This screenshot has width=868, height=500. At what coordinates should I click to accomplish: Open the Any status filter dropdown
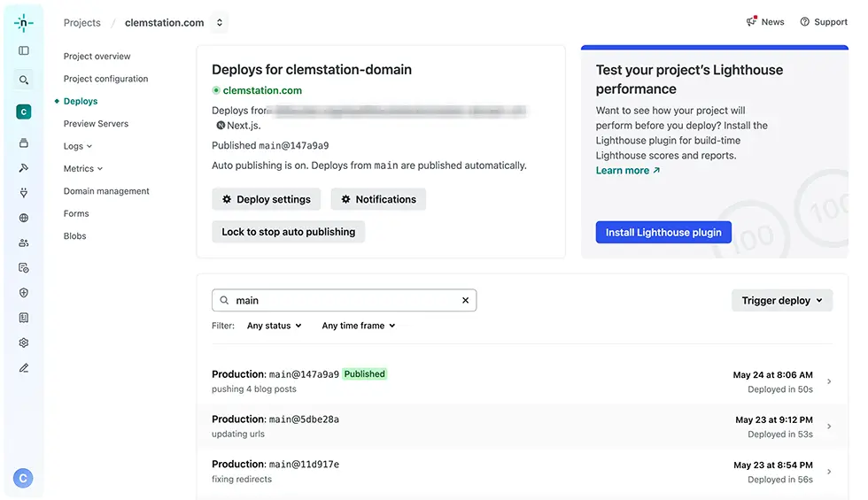click(x=274, y=326)
